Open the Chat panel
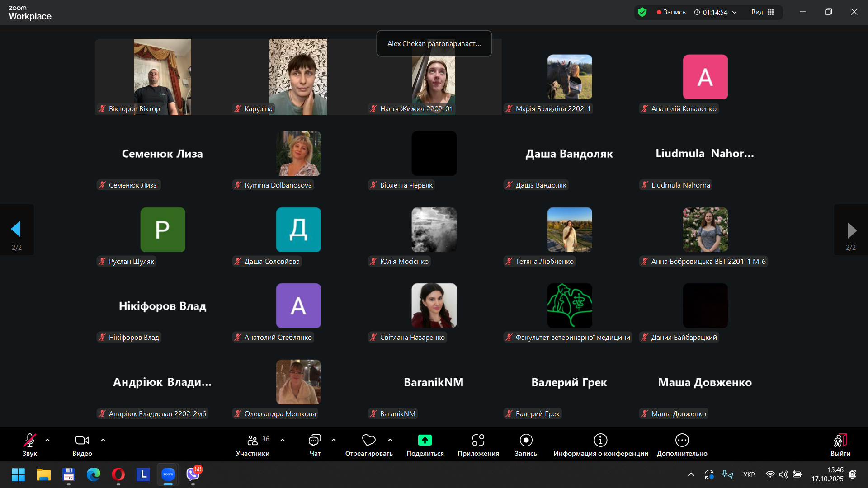The image size is (868, 488). [x=315, y=440]
